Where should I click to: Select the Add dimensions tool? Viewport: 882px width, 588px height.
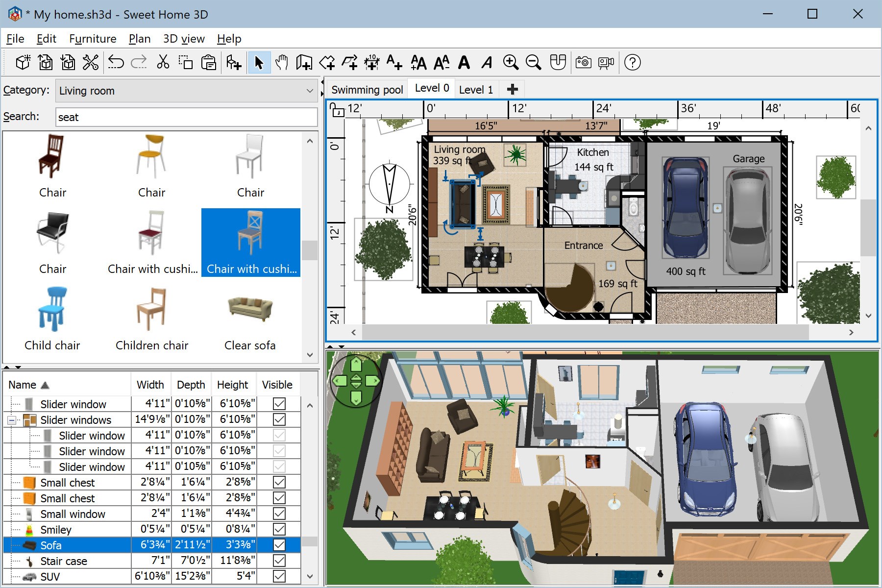(x=372, y=62)
